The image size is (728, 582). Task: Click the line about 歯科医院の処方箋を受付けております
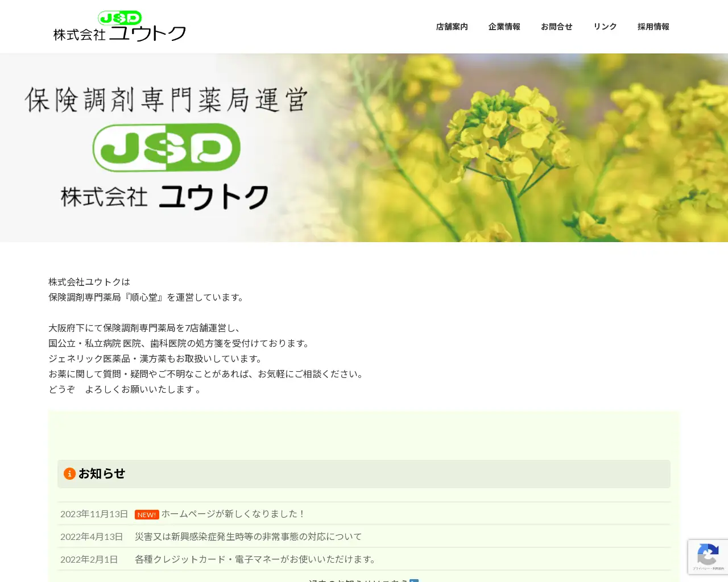point(180,343)
